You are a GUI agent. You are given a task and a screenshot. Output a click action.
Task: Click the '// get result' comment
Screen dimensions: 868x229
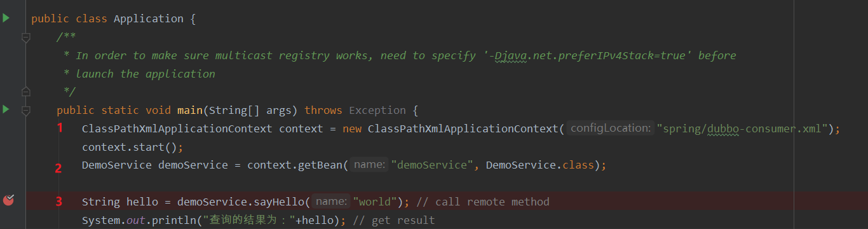coord(393,220)
